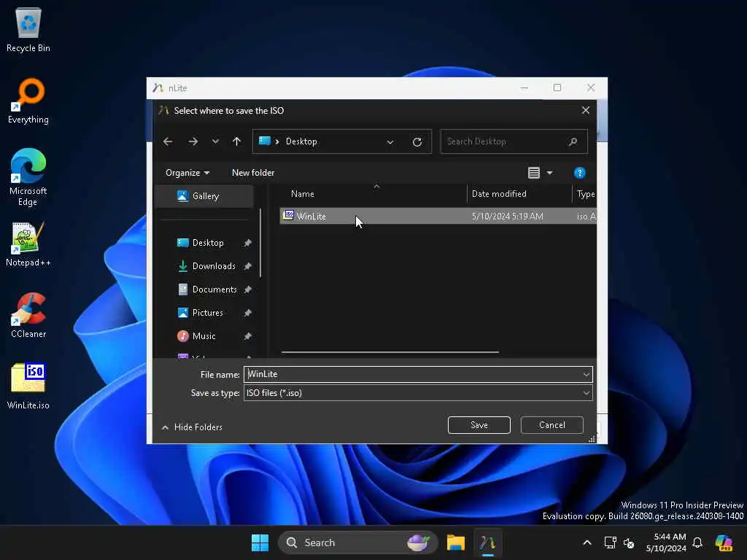Image resolution: width=747 pixels, height=560 pixels.
Task: Open Windows Start menu
Action: pyautogui.click(x=260, y=542)
